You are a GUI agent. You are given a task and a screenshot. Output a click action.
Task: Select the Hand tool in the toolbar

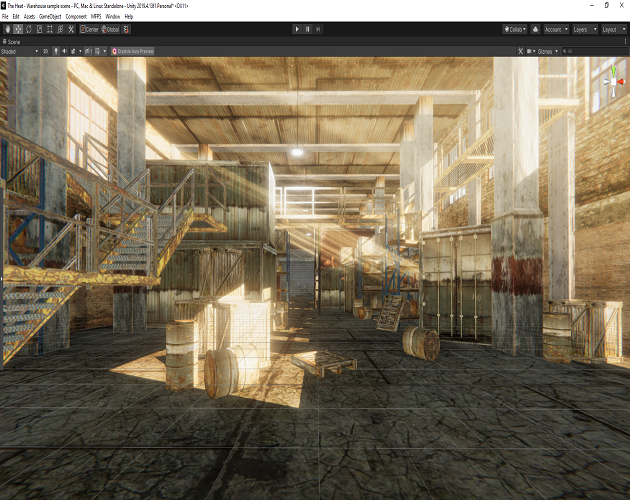(x=6, y=29)
